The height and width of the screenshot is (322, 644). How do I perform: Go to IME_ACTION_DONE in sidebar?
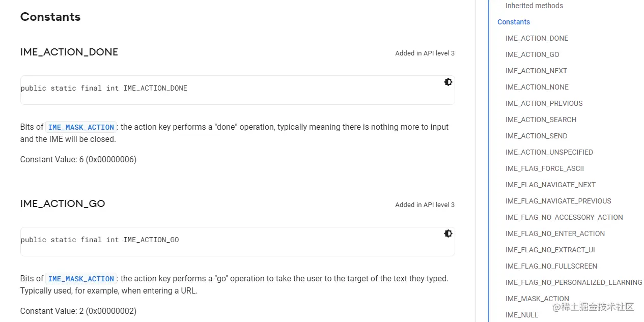[537, 38]
